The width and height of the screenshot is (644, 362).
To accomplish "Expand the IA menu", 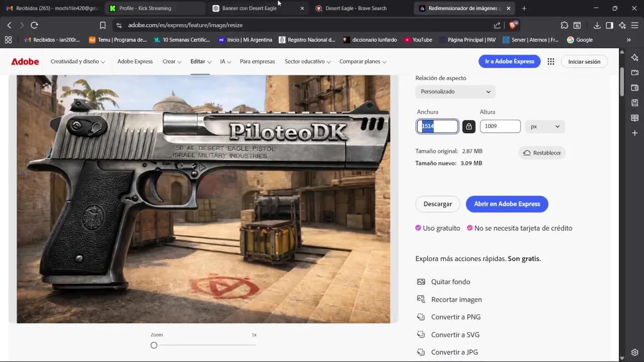I will [225, 61].
